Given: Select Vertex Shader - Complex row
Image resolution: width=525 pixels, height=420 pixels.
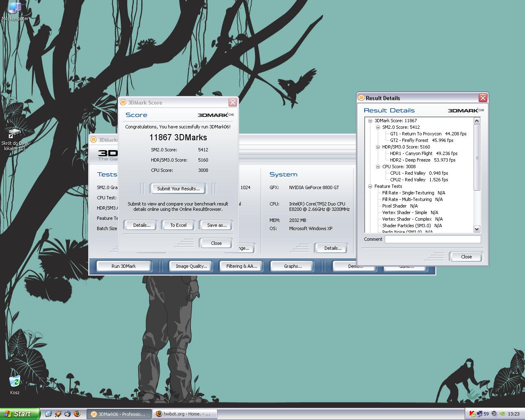Looking at the screenshot, I should coord(412,219).
